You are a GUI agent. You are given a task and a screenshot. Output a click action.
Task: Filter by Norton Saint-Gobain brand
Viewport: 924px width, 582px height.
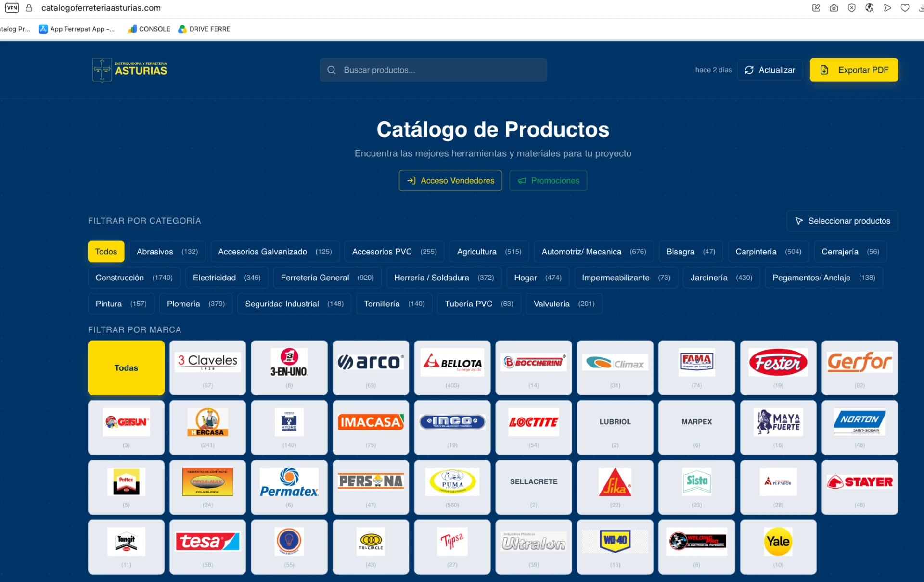click(860, 427)
